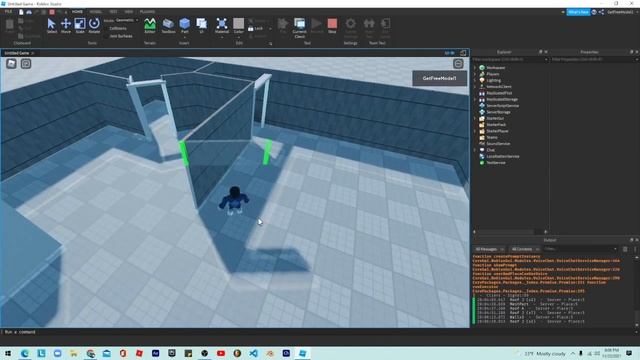This screenshot has width=640, height=360.
Task: Click the Current: Client view switch
Action: point(299,28)
